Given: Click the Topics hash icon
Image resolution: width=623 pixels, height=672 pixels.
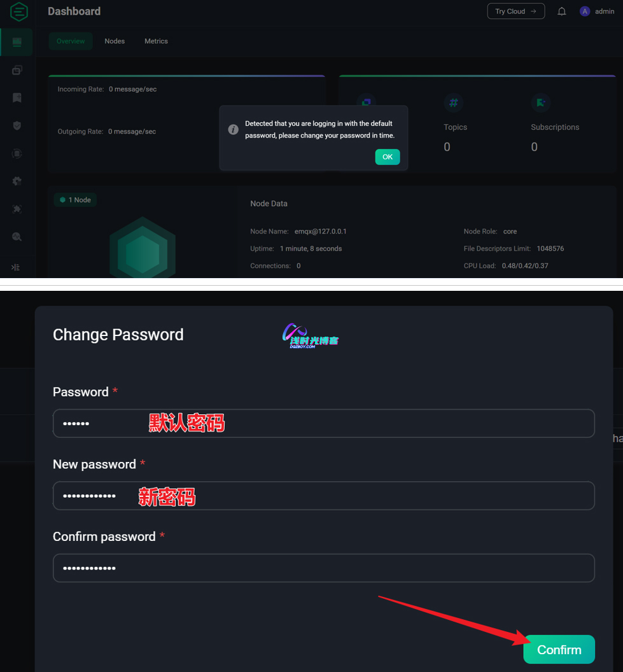Looking at the screenshot, I should (x=453, y=102).
